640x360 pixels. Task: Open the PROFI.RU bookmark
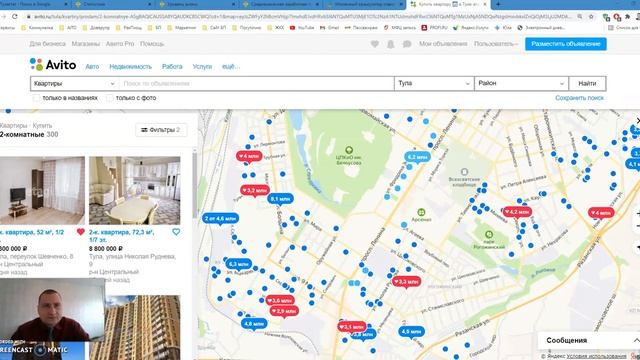[x=435, y=28]
